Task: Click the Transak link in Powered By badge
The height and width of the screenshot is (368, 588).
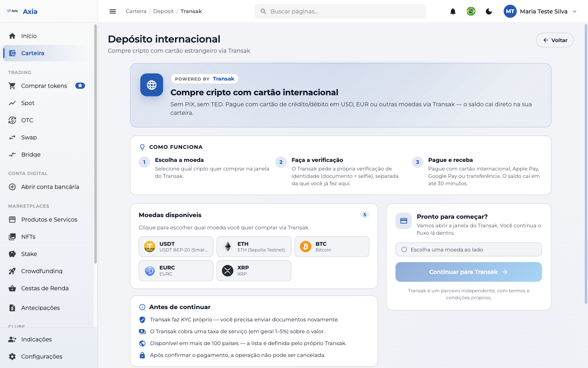Action: pyautogui.click(x=223, y=79)
